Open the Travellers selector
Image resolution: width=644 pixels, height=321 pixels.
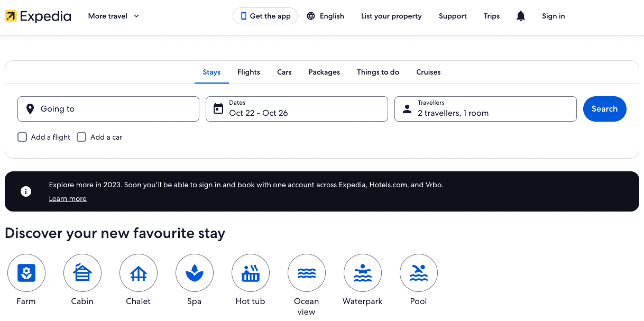[x=485, y=109]
